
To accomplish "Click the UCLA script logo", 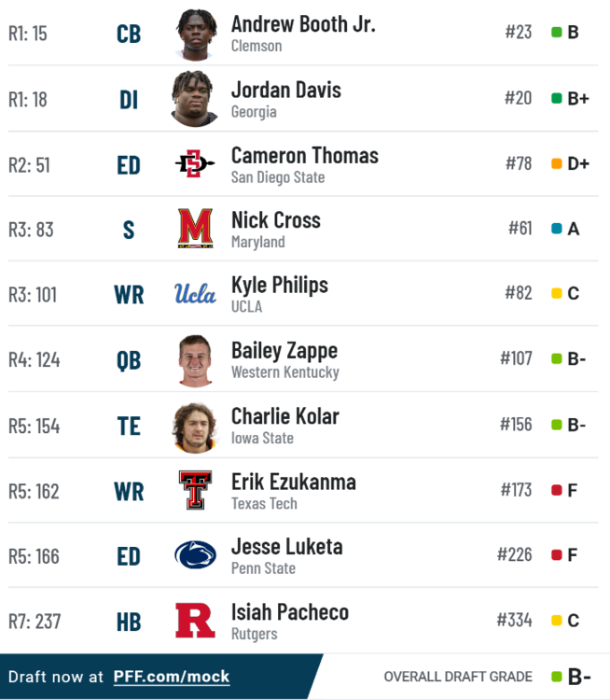I will tap(195, 294).
